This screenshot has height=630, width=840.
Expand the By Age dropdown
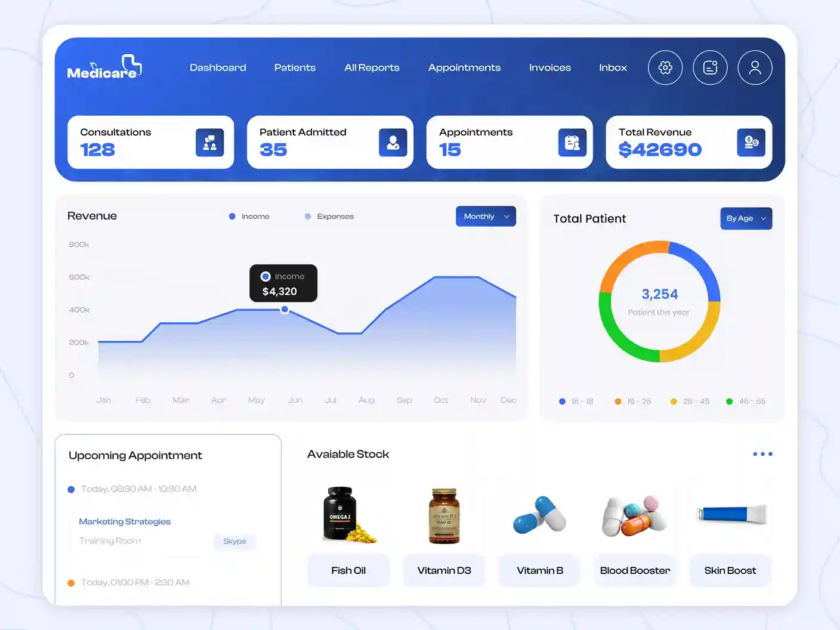coord(746,218)
